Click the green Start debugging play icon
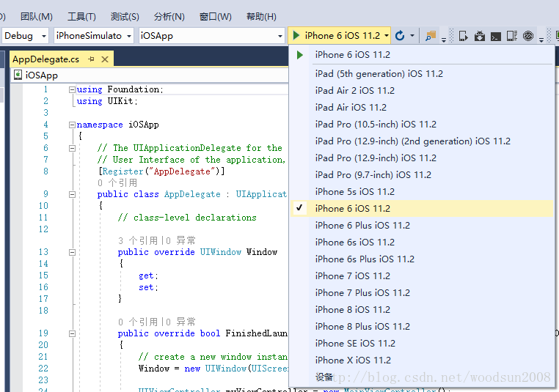559x392 pixels. click(296, 36)
